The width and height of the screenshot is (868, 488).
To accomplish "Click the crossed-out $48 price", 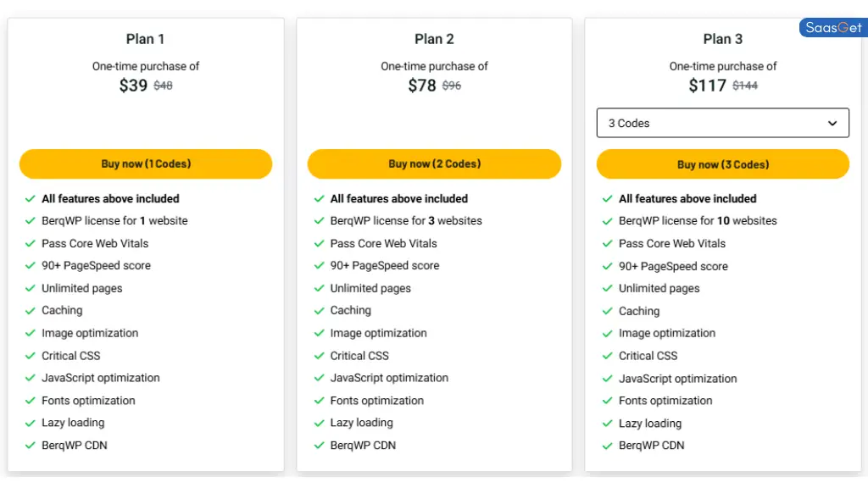I will coord(163,86).
